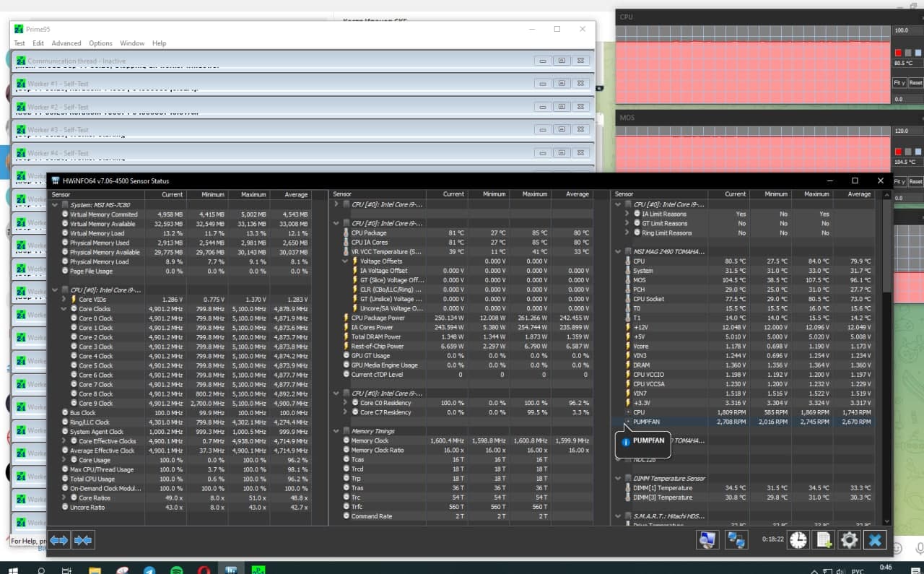Click the Prime95 title bar app icon

coord(18,29)
